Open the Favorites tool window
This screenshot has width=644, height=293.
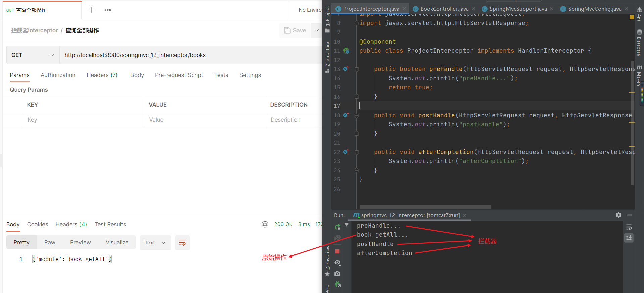click(327, 261)
